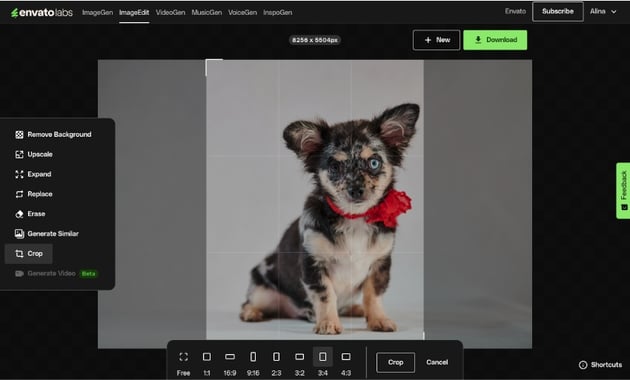Start a New image
The image size is (630, 380).
[436, 40]
